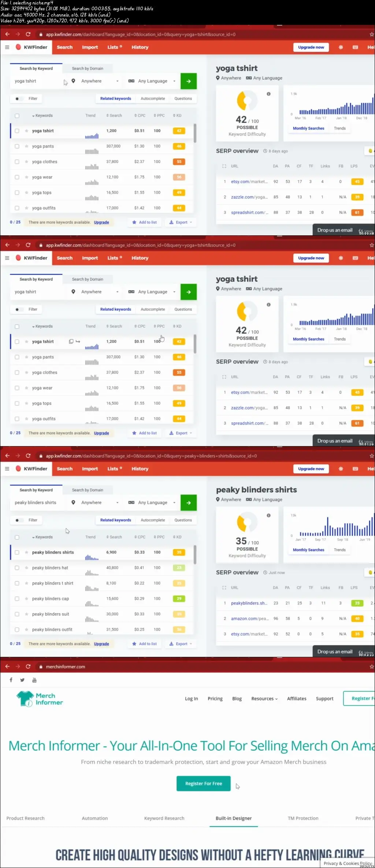The image size is (375, 868).
Task: Star the peaky blinders hat keyword
Action: click(x=27, y=567)
